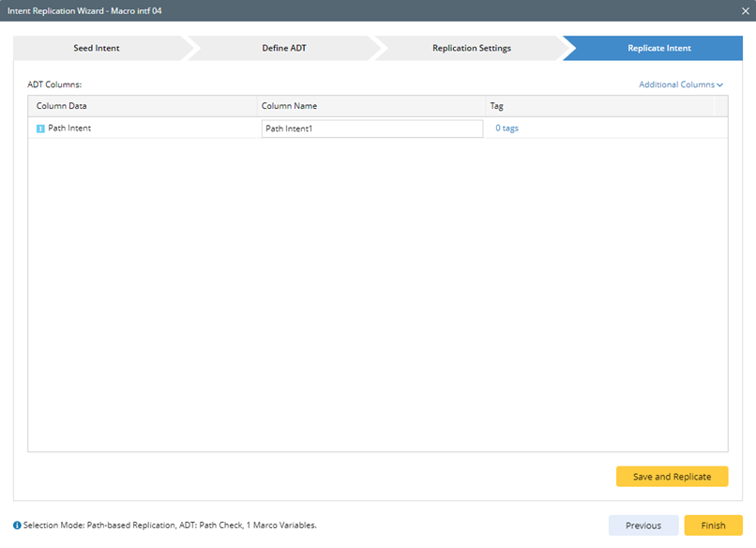Select the Path Intent row label
Viewport: 756px width, 548px height.
pyautogui.click(x=69, y=129)
